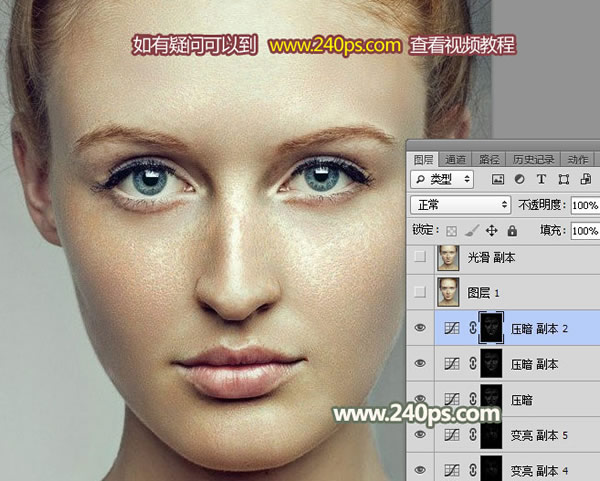
Task: Select the 压暗 副本 2 layer mask thumbnail
Action: (x=491, y=328)
